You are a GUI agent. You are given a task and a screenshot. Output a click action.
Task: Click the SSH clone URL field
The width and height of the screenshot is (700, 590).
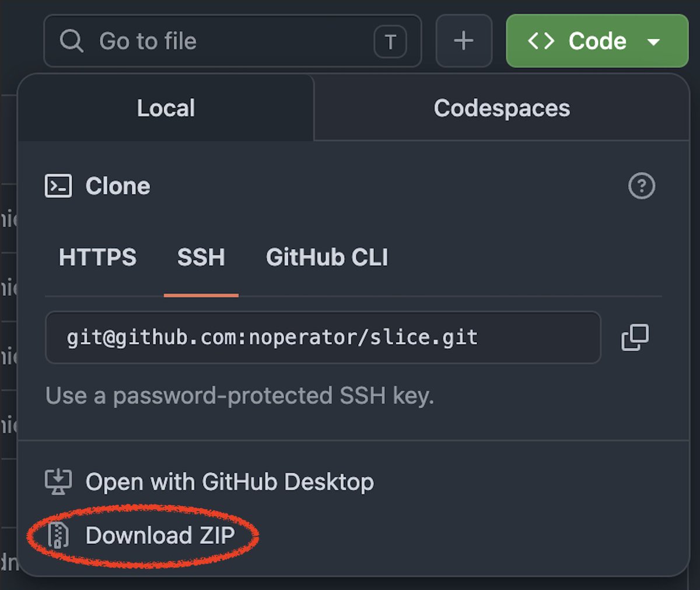click(x=323, y=338)
